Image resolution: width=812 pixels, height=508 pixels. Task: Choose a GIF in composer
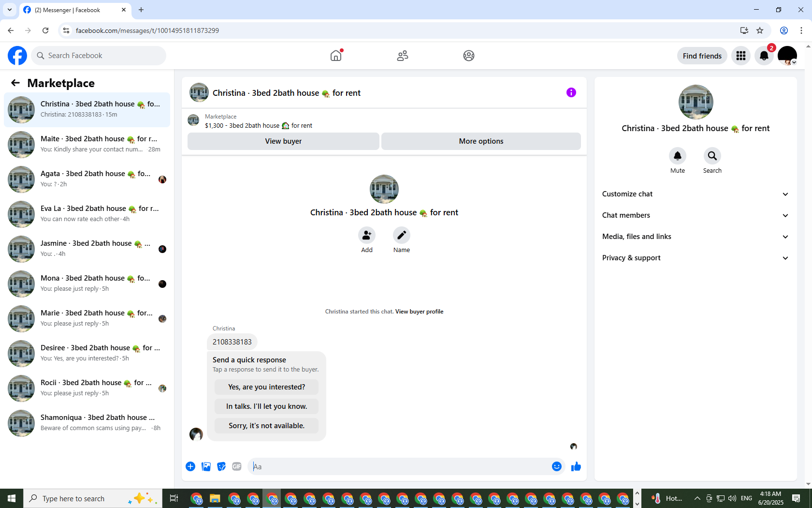pyautogui.click(x=237, y=466)
